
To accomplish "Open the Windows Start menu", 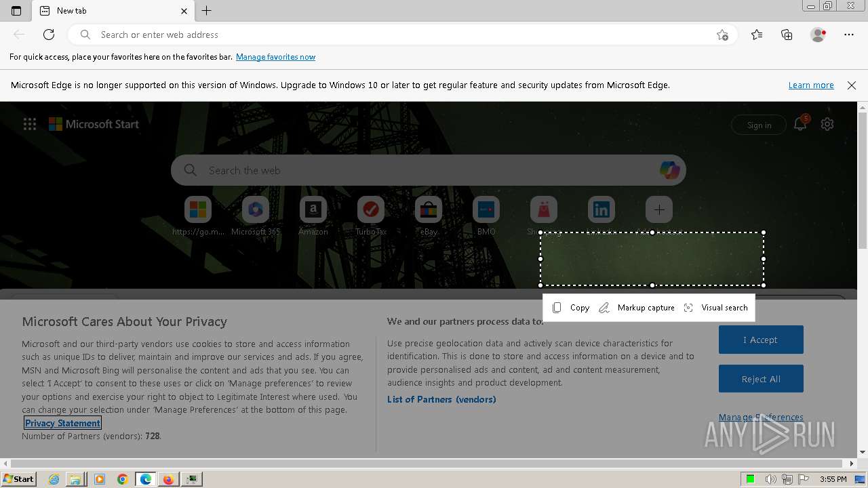I will [x=19, y=479].
